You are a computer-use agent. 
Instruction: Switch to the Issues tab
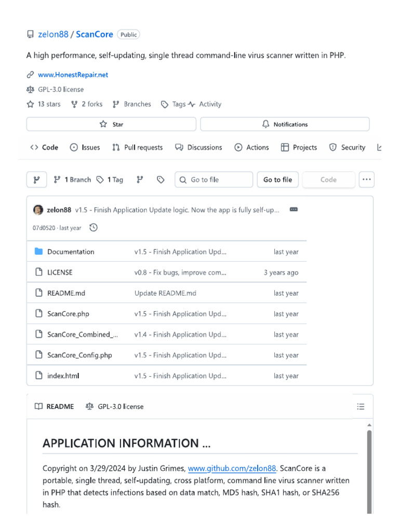[x=85, y=147]
